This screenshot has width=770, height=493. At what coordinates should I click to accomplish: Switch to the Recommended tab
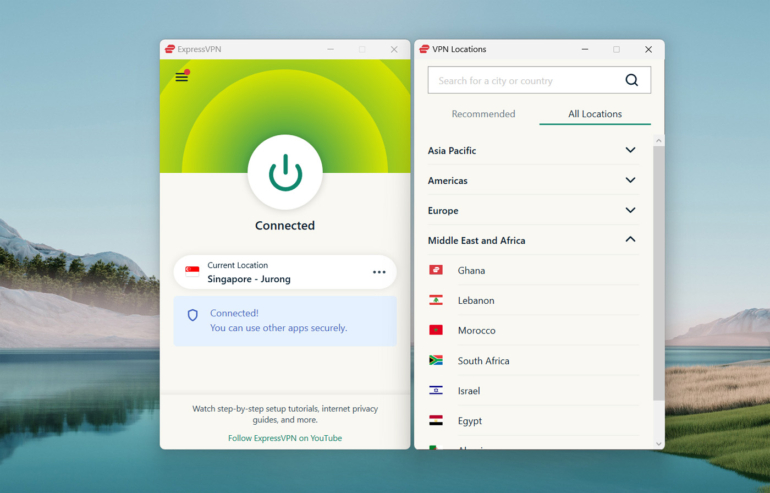point(483,114)
